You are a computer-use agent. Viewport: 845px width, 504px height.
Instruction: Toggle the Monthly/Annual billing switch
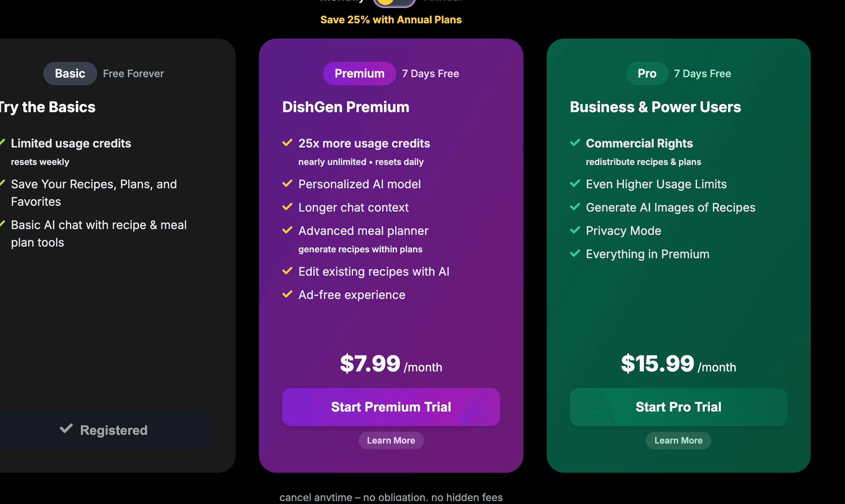pos(394,3)
